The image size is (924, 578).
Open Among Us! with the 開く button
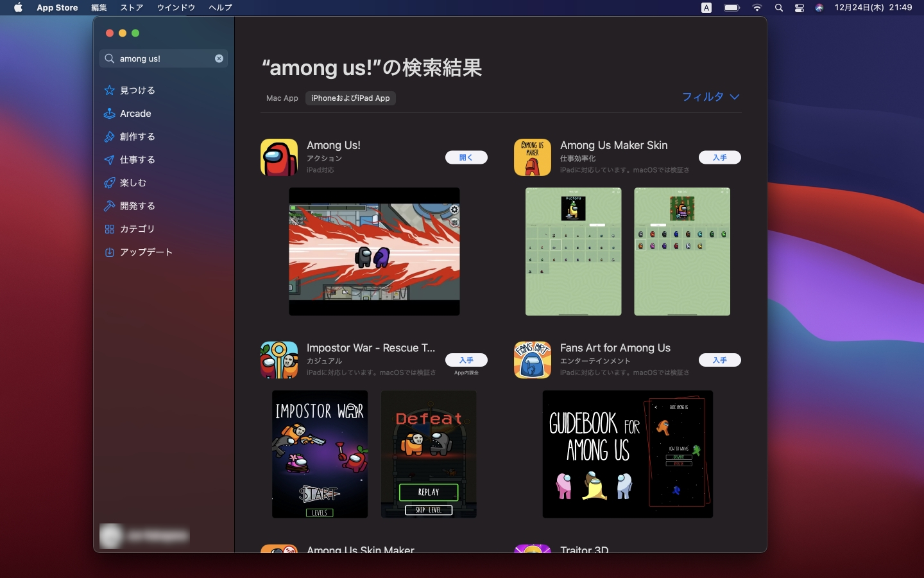tap(466, 157)
